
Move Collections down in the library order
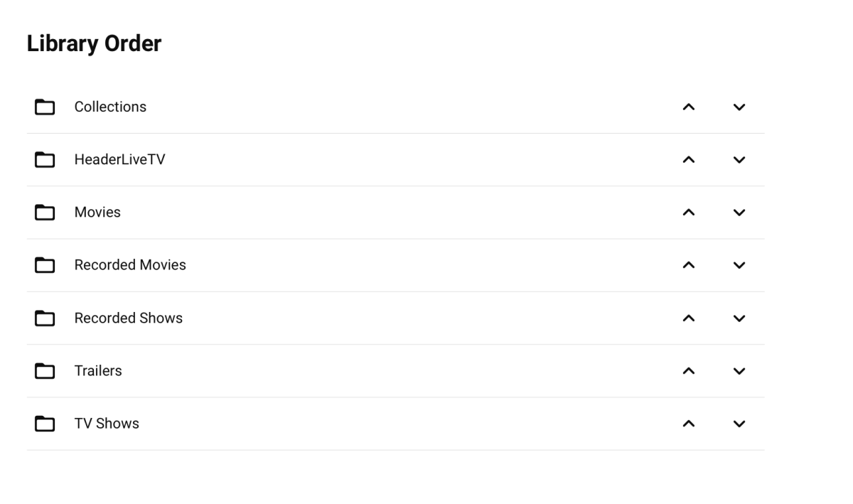(x=739, y=107)
